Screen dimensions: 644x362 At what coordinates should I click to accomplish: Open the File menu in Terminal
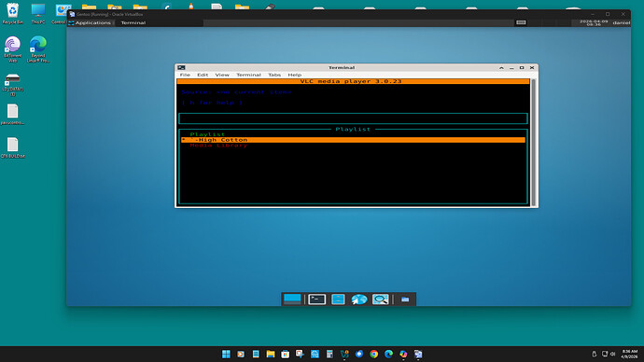185,75
